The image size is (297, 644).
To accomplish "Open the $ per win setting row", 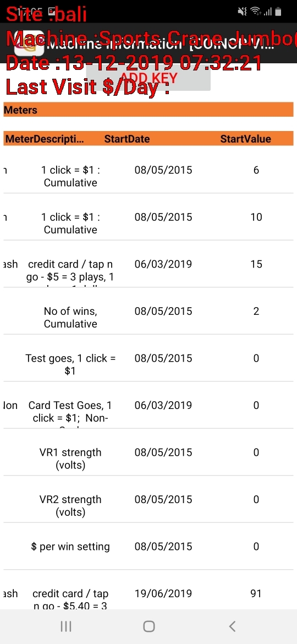I will (148, 547).
